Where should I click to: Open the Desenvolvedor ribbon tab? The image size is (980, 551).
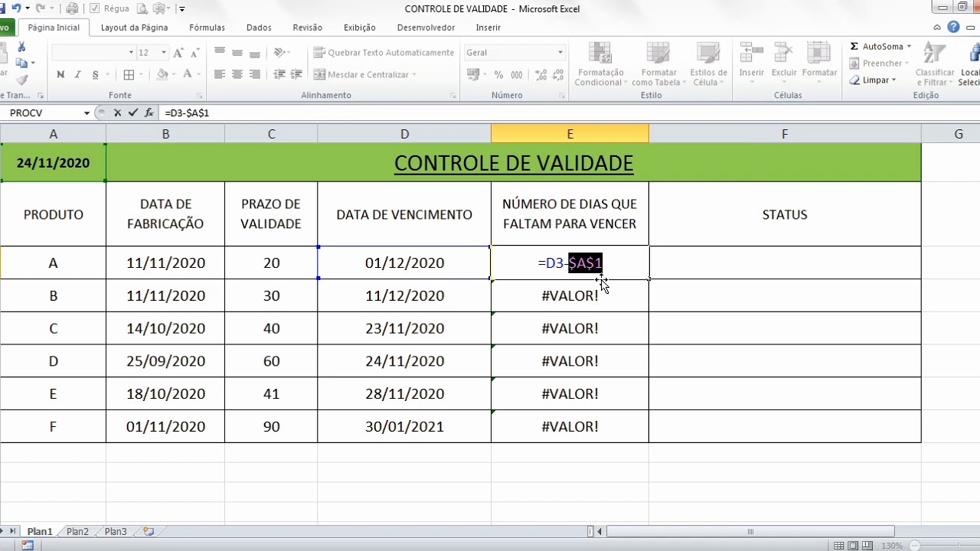click(x=426, y=28)
